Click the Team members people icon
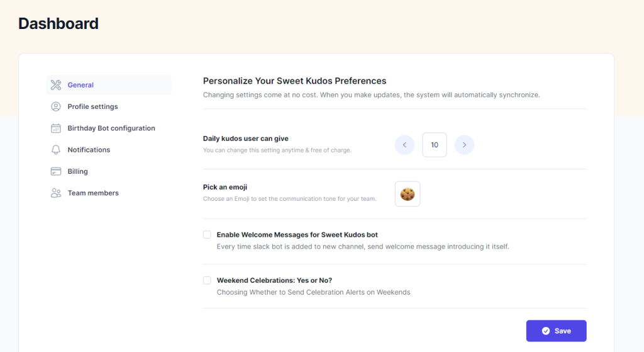The height and width of the screenshot is (352, 644). point(56,193)
